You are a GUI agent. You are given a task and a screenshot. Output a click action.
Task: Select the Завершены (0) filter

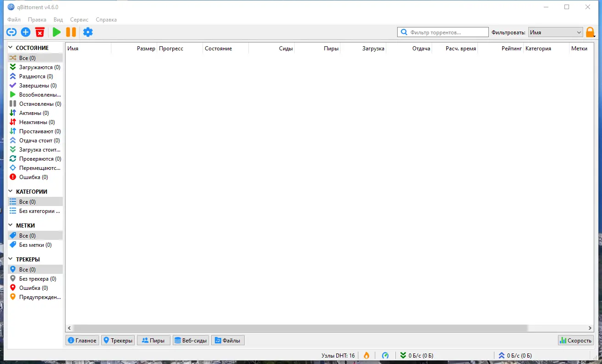pos(35,86)
